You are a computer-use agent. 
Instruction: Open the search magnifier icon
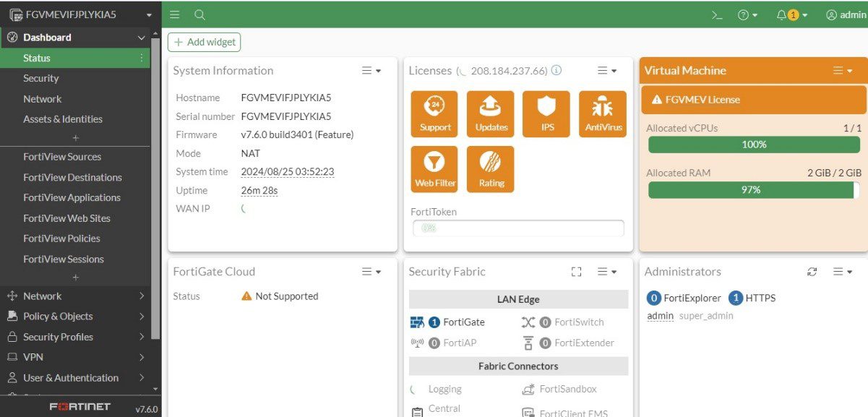coord(199,14)
